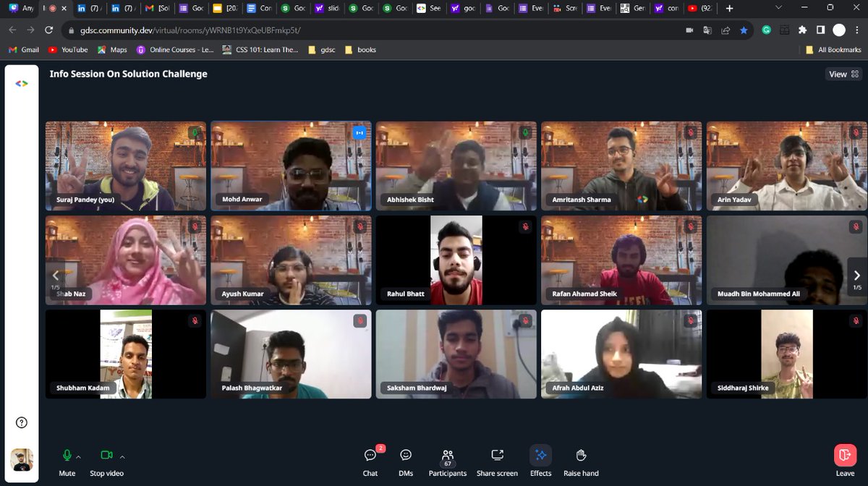Select Rahul Bhatt's video tile
The width and height of the screenshot is (868, 486).
click(456, 260)
